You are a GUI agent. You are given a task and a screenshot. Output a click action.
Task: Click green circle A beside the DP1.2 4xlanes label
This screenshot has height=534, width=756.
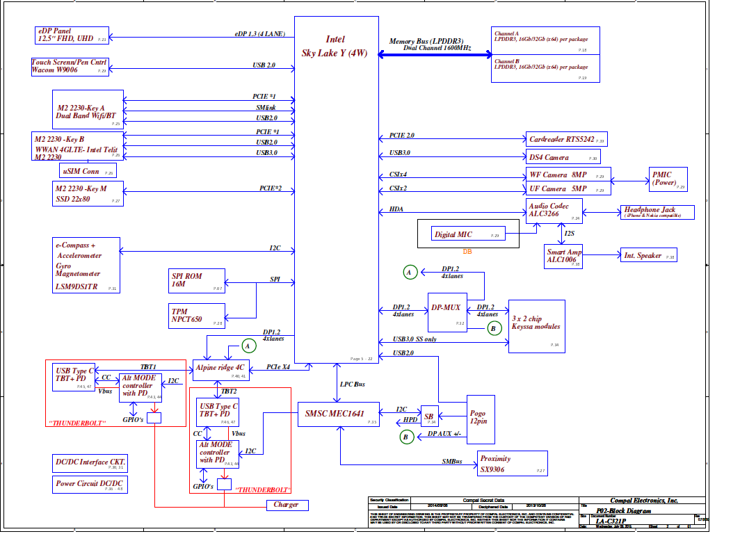coord(410,273)
